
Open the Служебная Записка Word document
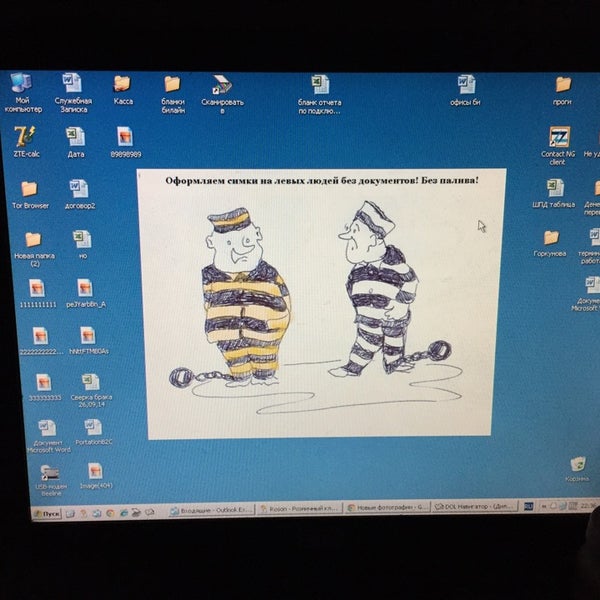coord(73,93)
